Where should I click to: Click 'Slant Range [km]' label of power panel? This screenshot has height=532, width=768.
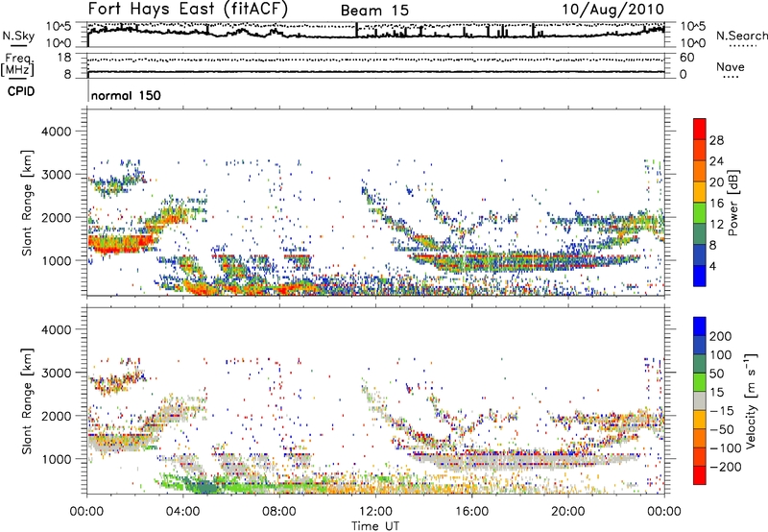(x=27, y=203)
